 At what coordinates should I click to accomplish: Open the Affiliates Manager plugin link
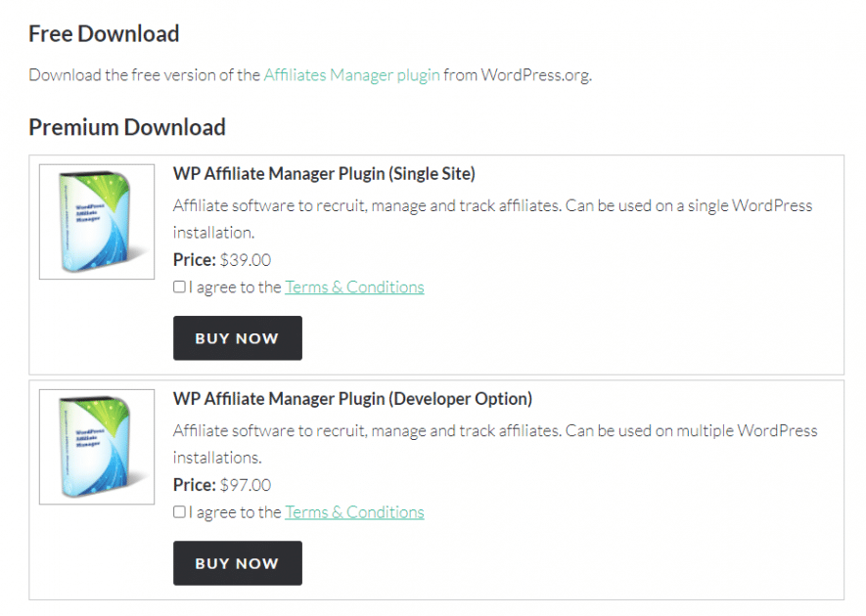click(352, 75)
